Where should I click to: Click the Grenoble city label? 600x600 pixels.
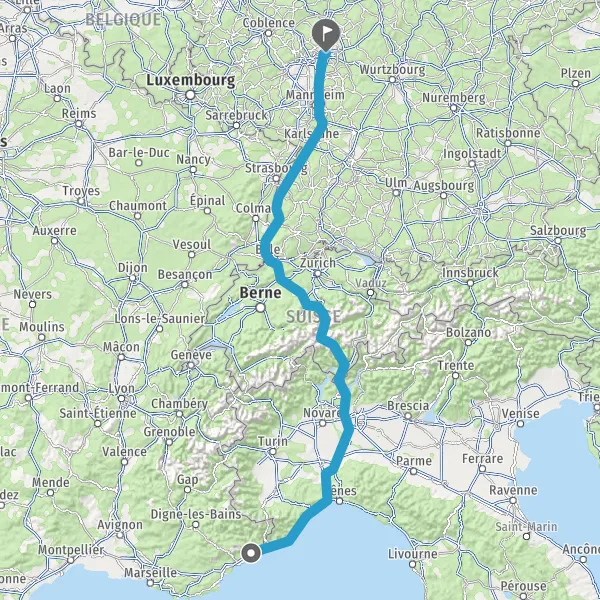click(x=170, y=432)
